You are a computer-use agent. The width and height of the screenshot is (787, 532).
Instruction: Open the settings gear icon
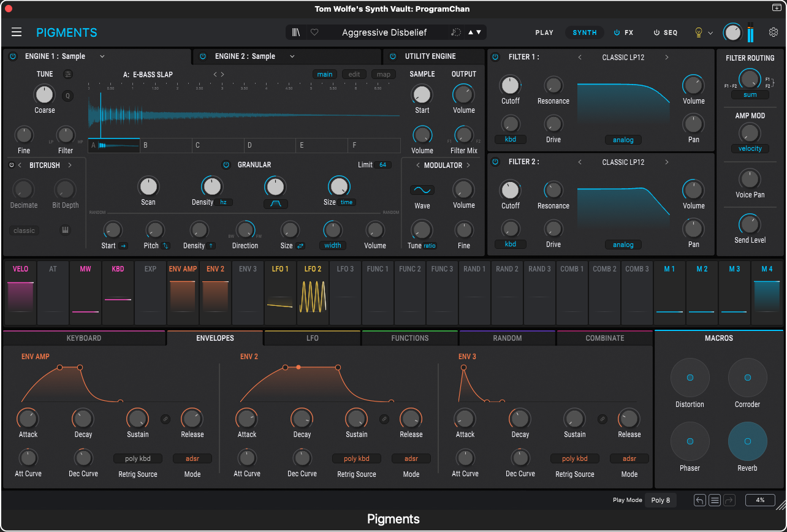pyautogui.click(x=774, y=32)
